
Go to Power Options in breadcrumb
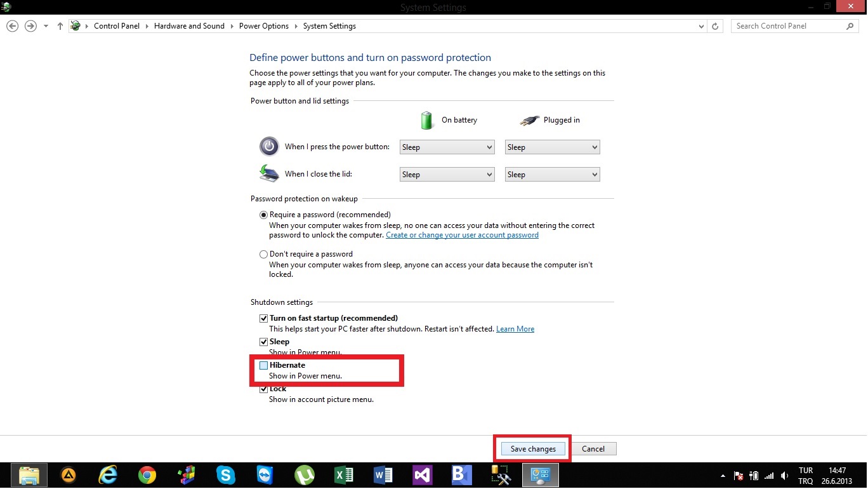[263, 26]
